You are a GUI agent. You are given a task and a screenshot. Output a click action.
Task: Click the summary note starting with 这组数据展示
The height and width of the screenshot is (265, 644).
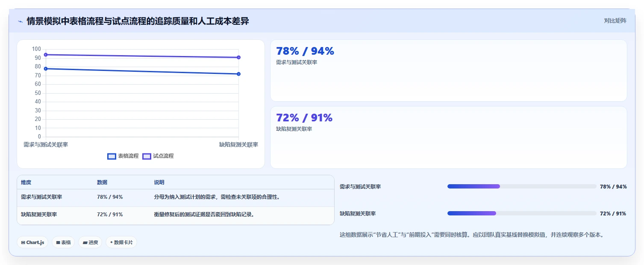click(472, 235)
